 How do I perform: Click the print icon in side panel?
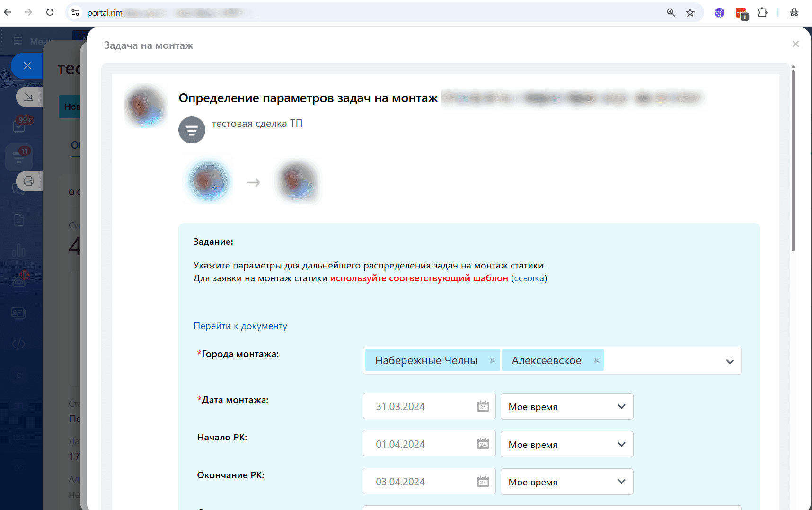(x=29, y=181)
